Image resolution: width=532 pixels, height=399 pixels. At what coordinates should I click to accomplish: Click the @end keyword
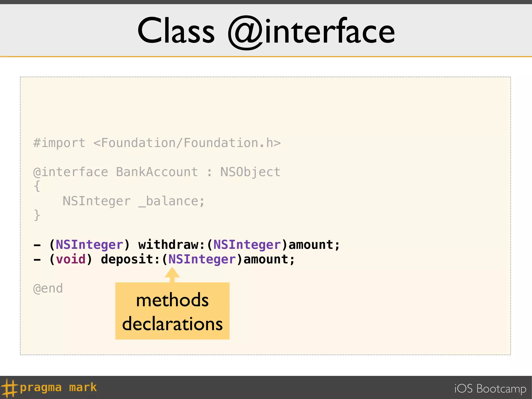[48, 289]
